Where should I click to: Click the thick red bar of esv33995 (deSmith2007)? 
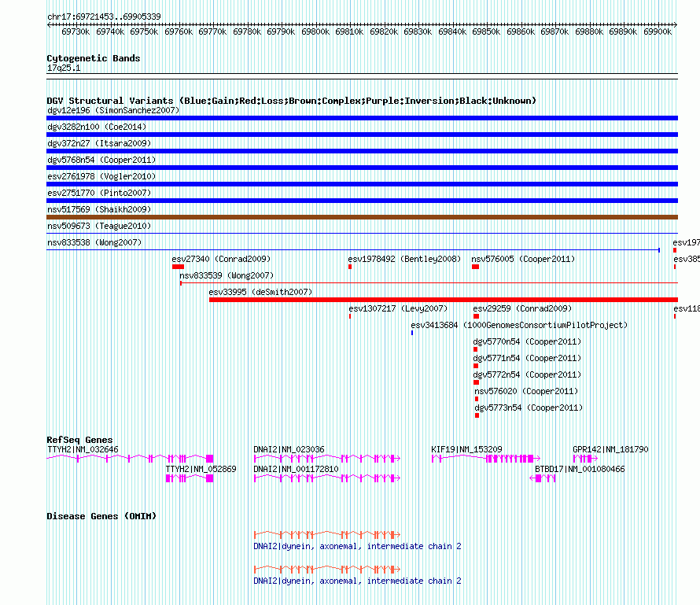[x=444, y=300]
